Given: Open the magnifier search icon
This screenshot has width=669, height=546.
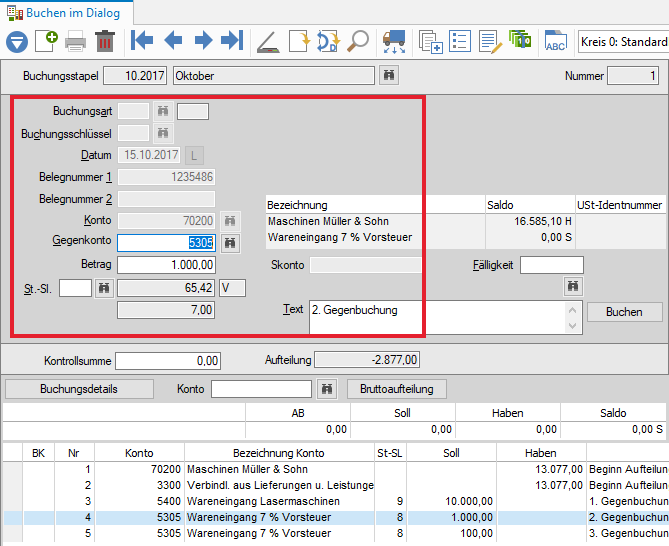Looking at the screenshot, I should click(x=358, y=41).
